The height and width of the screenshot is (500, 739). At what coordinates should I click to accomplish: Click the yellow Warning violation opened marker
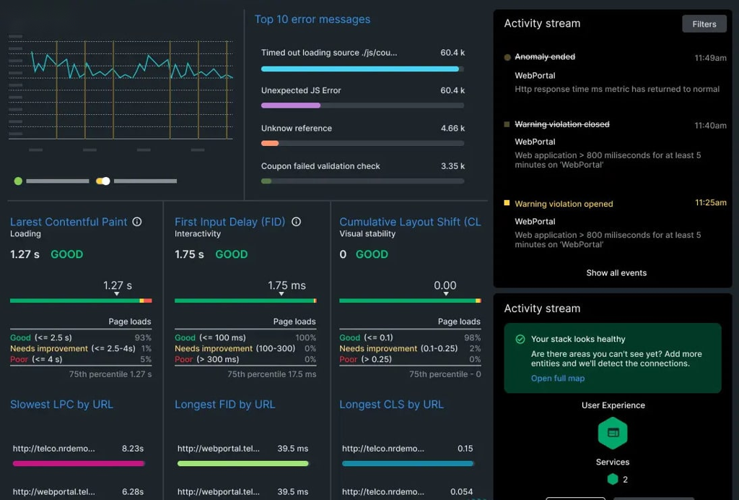[x=507, y=203]
